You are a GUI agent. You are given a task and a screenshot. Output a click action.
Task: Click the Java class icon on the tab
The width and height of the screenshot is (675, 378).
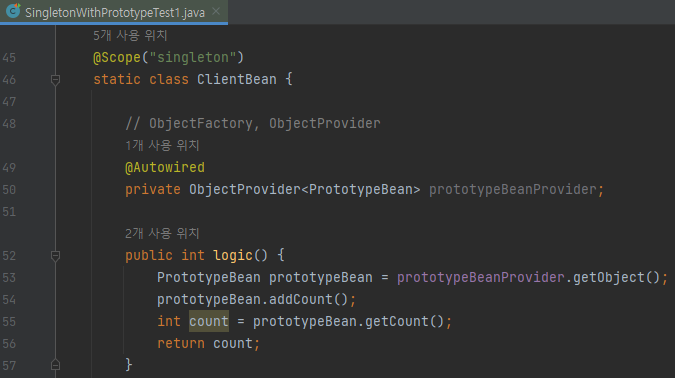pos(13,10)
